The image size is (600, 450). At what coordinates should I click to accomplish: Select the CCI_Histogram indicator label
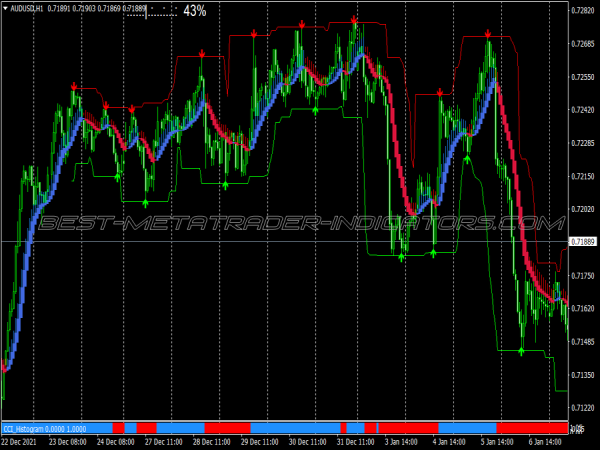[28, 428]
